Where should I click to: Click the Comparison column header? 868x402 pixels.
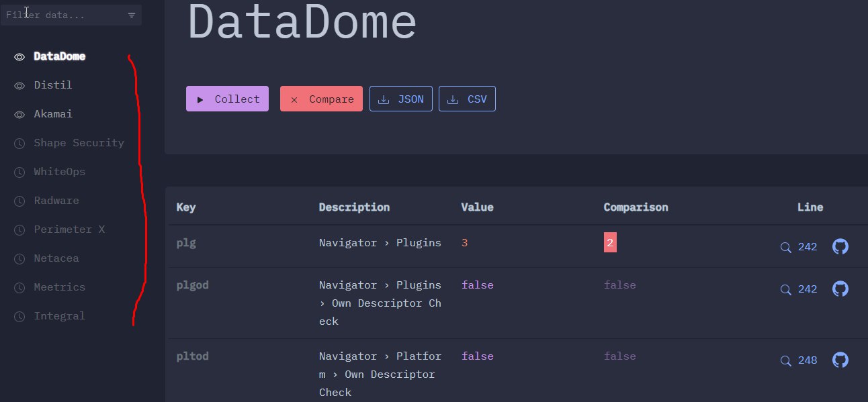(x=636, y=207)
